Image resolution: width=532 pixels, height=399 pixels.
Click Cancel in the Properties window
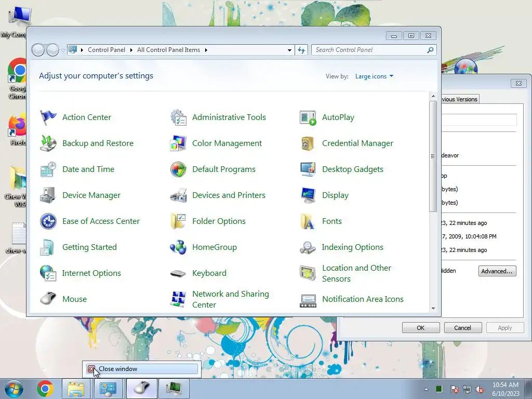[463, 328]
